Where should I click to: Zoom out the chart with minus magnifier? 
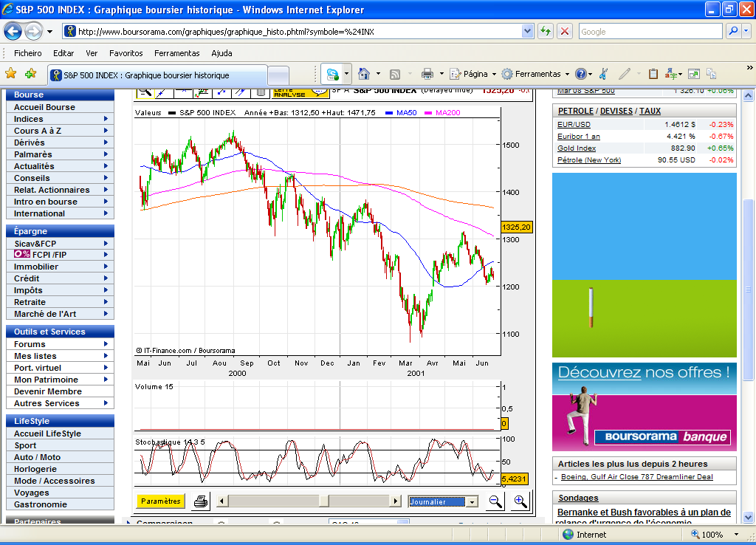click(495, 501)
